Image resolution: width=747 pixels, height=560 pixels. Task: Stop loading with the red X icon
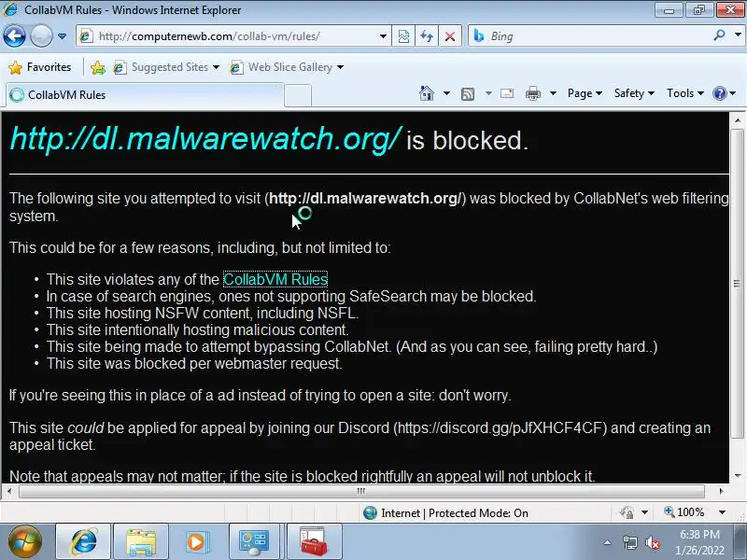tap(449, 36)
